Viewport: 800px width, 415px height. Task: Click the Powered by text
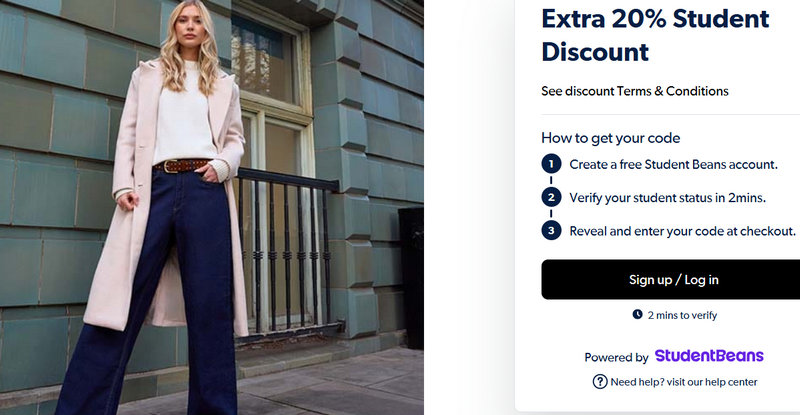pos(616,357)
